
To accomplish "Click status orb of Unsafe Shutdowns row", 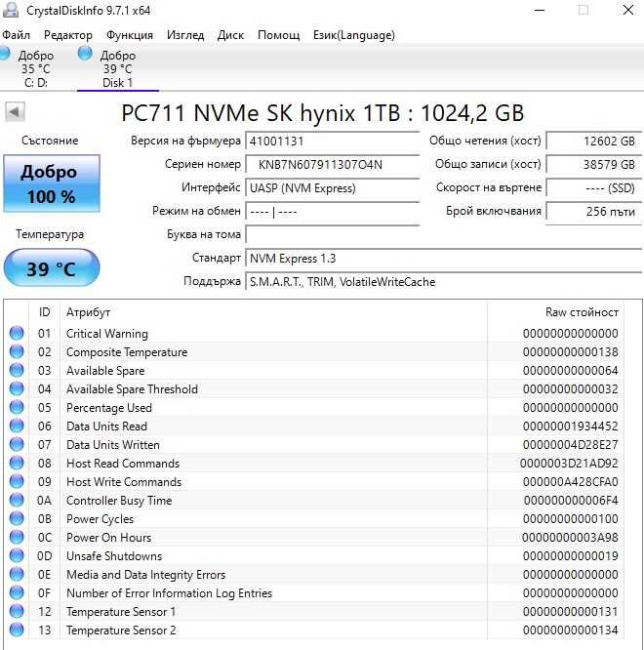I will coord(17,556).
